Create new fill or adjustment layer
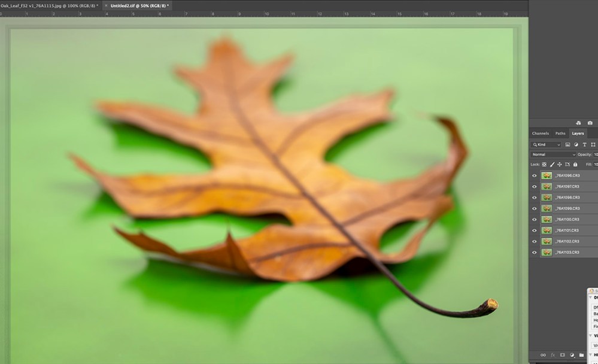The width and height of the screenshot is (598, 364). [x=572, y=355]
